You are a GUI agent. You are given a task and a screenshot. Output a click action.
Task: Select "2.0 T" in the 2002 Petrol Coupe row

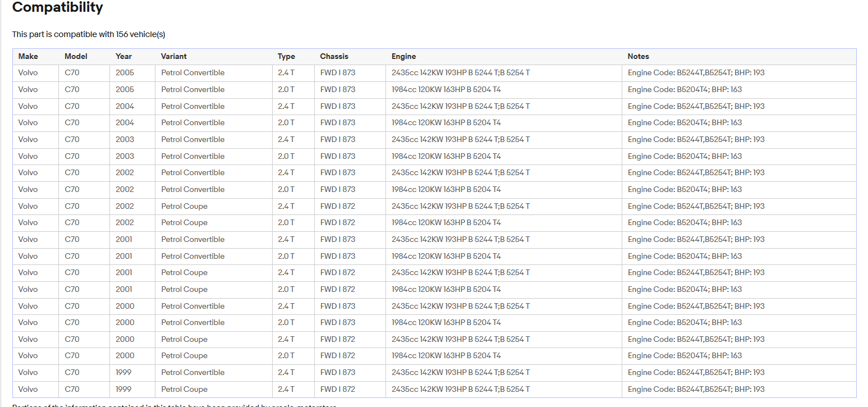(x=286, y=222)
